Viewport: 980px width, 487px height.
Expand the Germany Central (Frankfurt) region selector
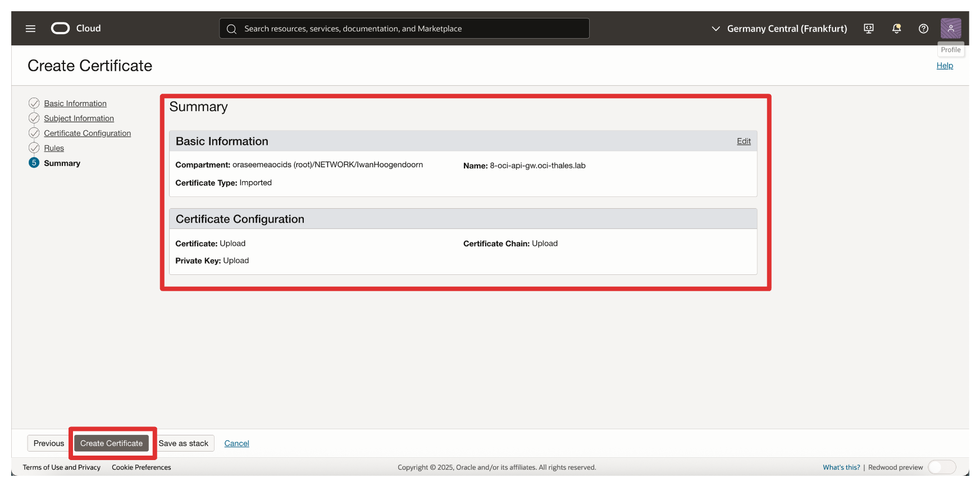[779, 29]
